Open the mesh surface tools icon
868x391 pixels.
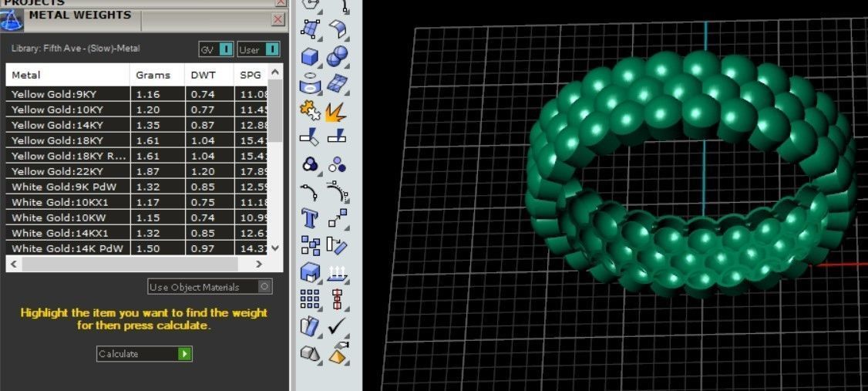[337, 83]
